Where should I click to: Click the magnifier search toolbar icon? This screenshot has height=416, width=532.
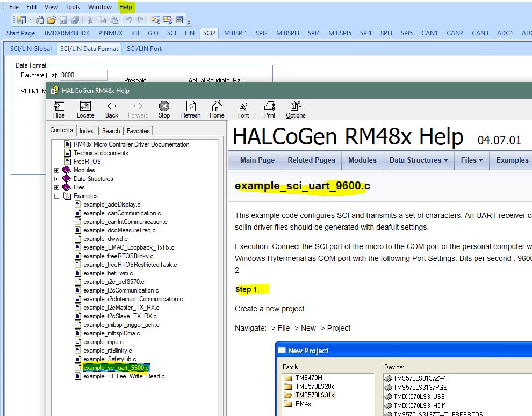pyautogui.click(x=155, y=20)
